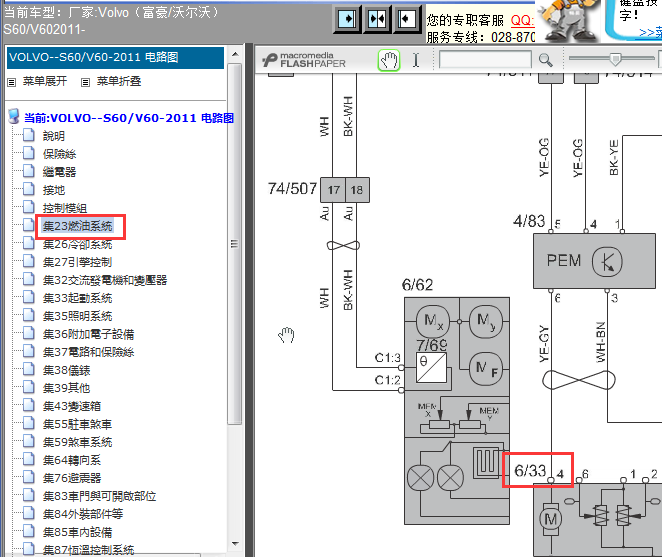662x557 pixels.
Task: Click the page icon beside 集64轉向系
Action: pos(29,459)
